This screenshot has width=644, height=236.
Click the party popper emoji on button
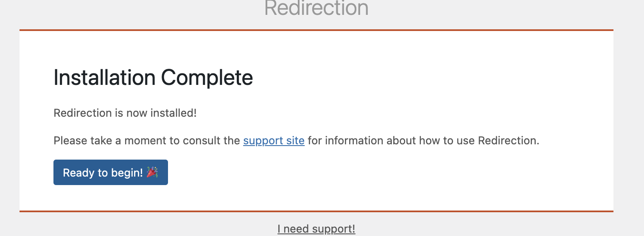152,172
